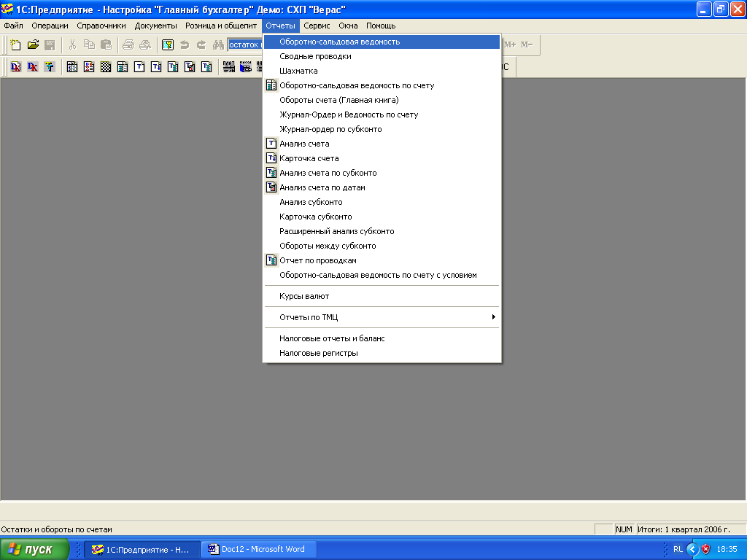This screenshot has height=560, width=747.
Task: Click the ПЛАТ payment order toolbar icon
Action: (x=228, y=66)
